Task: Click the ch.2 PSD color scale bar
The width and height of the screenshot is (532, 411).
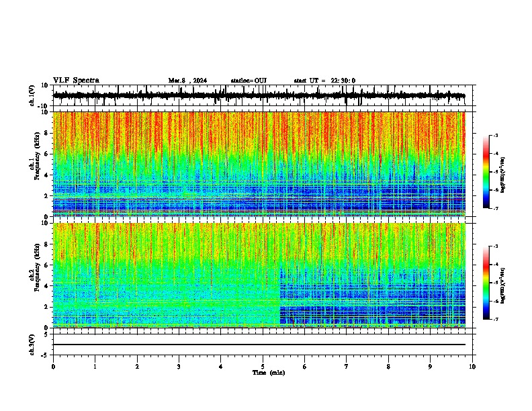Action: tap(486, 283)
